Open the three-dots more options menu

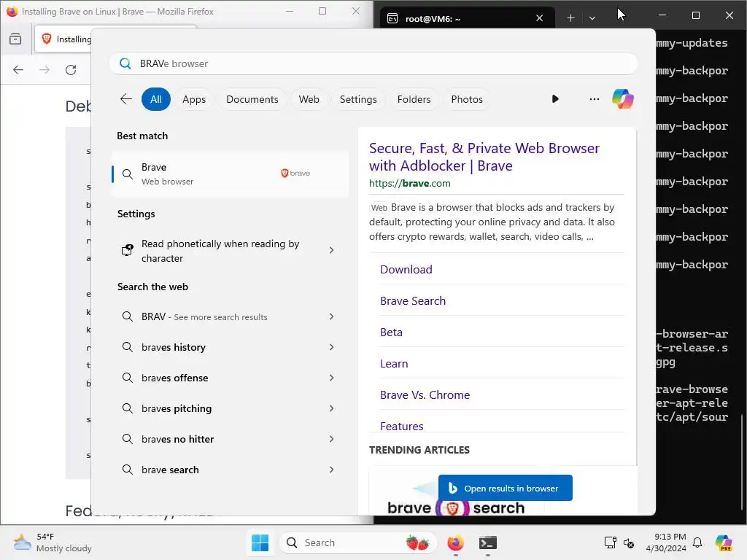click(594, 99)
